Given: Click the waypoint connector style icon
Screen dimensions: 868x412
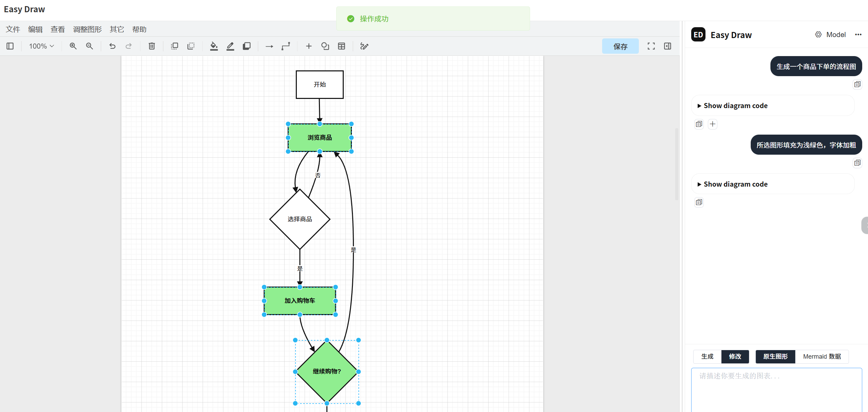Looking at the screenshot, I should (286, 46).
